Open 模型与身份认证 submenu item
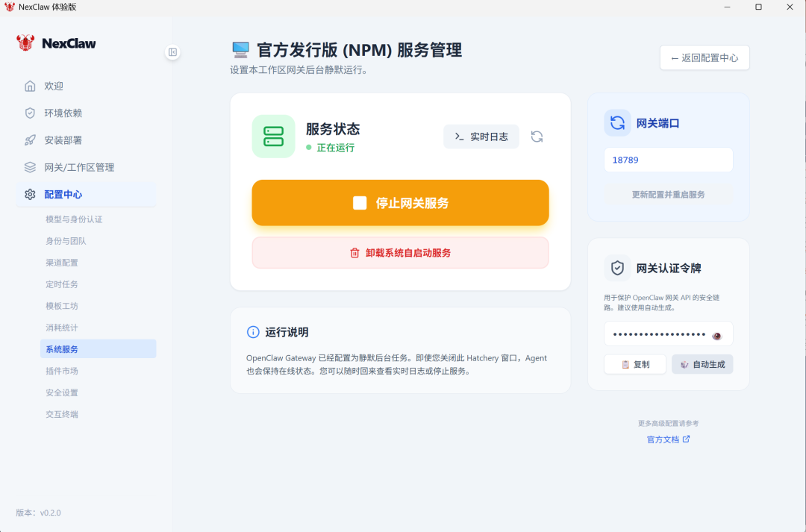Screen dimensions: 806x532 99,219
